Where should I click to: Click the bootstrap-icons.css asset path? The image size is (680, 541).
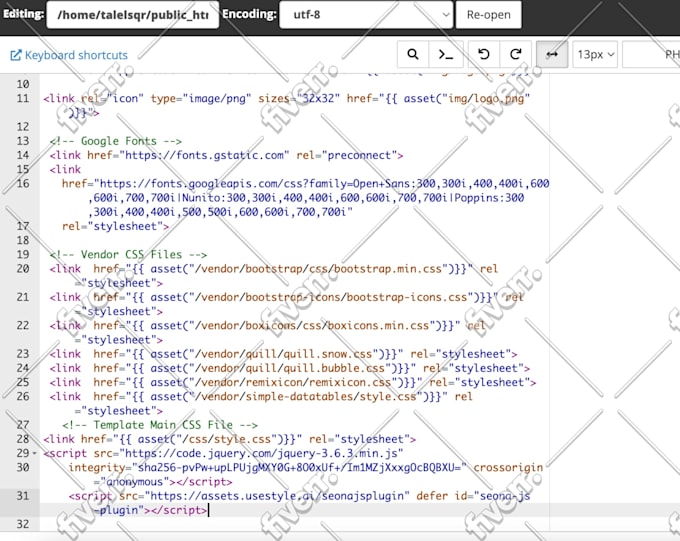331,297
